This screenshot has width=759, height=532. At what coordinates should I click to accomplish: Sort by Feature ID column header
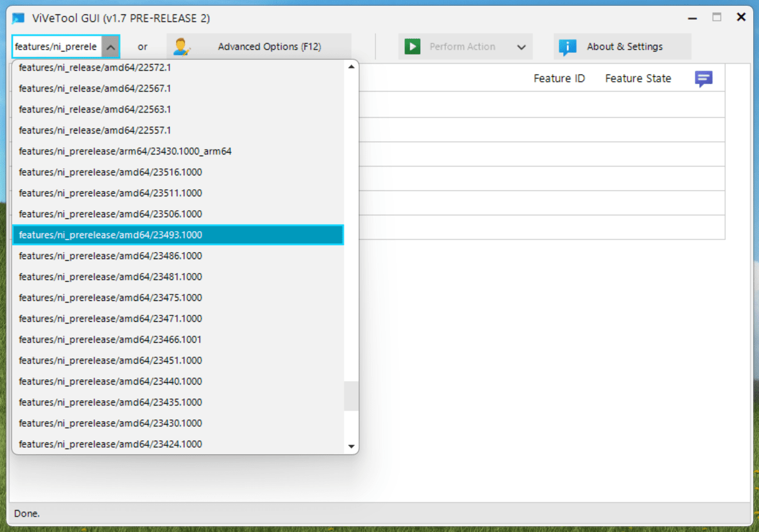coord(559,78)
